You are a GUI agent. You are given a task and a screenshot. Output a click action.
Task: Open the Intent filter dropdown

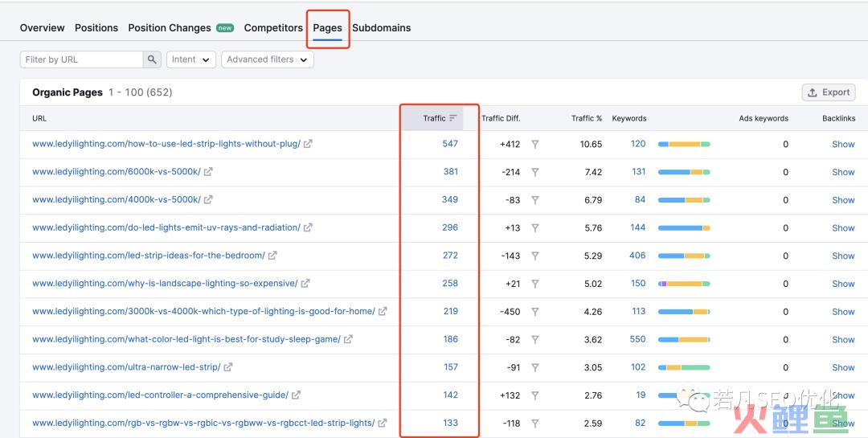(x=191, y=59)
